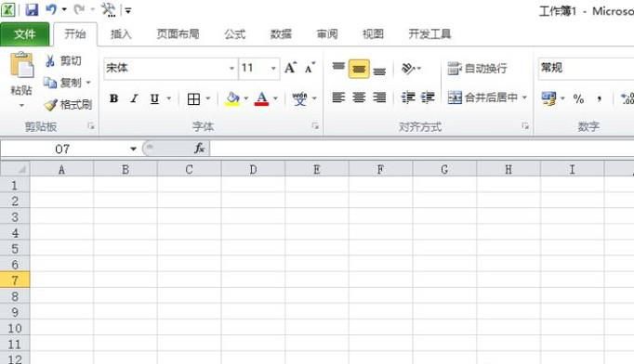Decrease font size with small A
The width and height of the screenshot is (634, 364).
(x=310, y=68)
